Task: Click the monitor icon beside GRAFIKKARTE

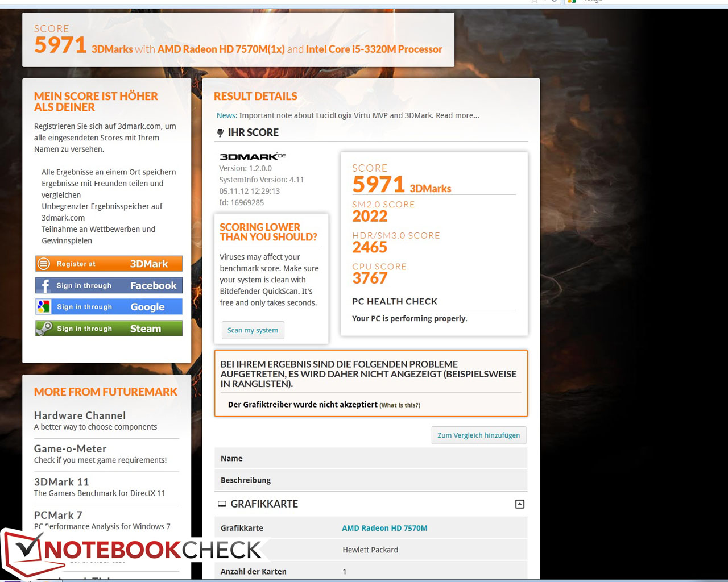Action: [x=222, y=504]
